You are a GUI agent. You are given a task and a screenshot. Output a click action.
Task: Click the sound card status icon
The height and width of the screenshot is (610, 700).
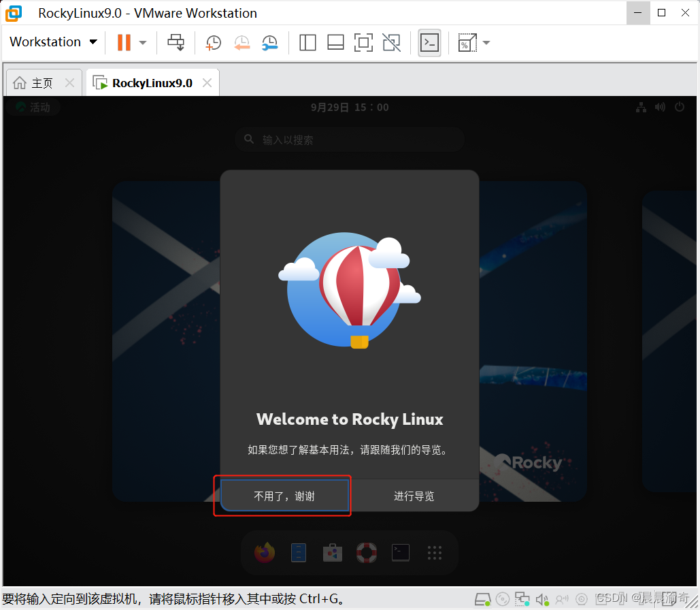point(542,599)
